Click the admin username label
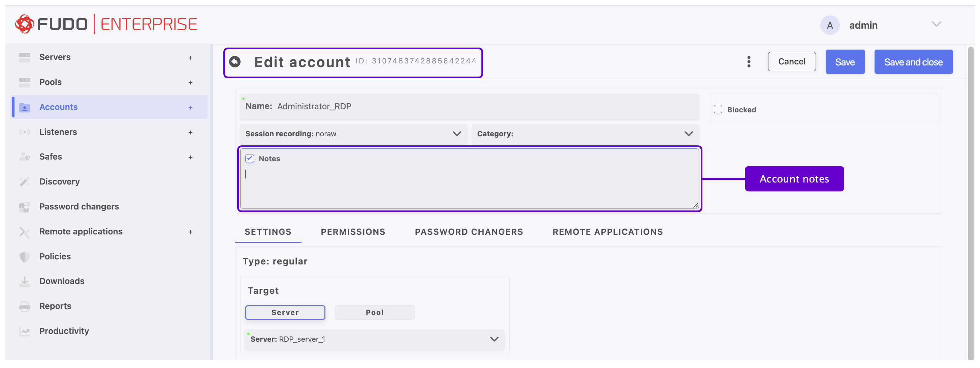 click(863, 26)
